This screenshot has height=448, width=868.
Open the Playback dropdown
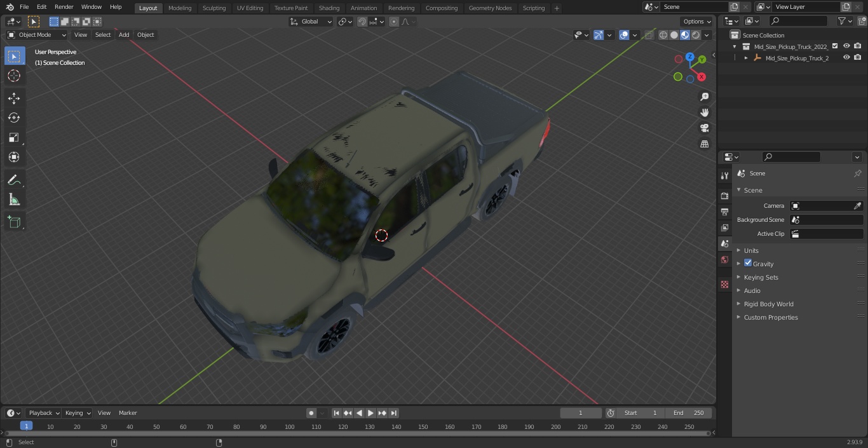coord(44,413)
